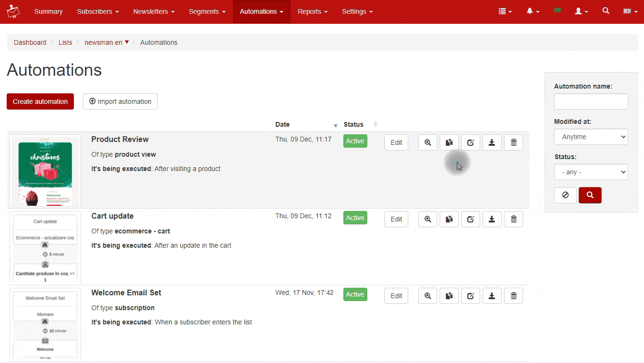The image size is (644, 363).
Task: Expand the Subscribers menu
Action: [98, 11]
